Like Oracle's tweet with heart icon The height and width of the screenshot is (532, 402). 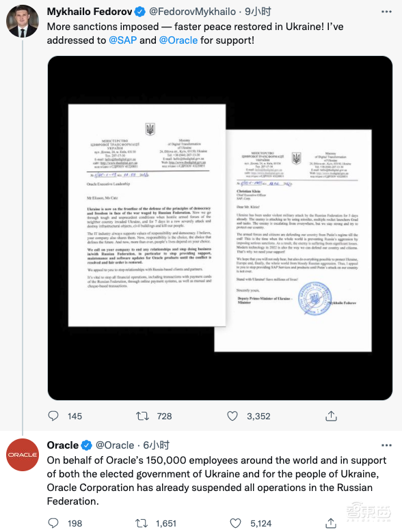[235, 523]
